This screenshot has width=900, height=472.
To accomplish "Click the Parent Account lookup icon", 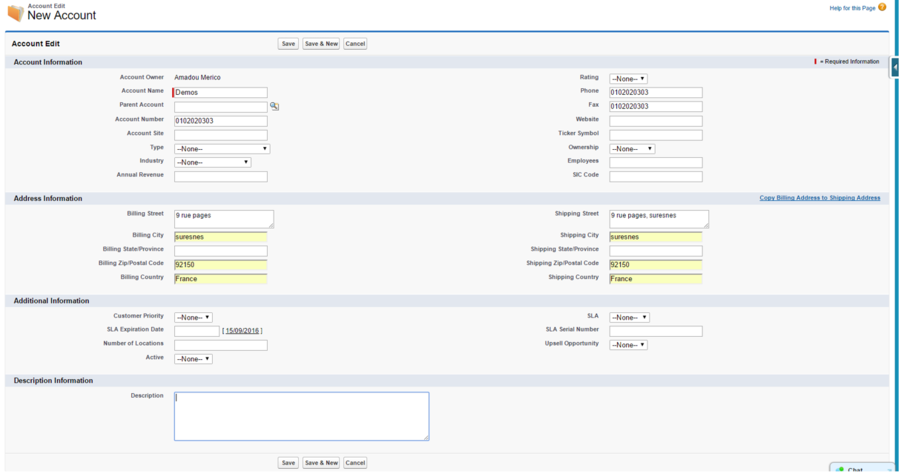I will coord(274,106).
